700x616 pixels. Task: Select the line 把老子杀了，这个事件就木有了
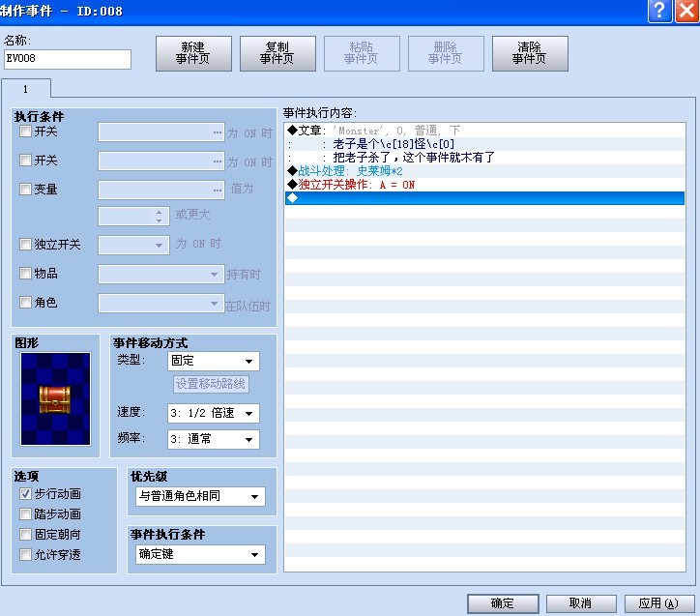pos(484,157)
